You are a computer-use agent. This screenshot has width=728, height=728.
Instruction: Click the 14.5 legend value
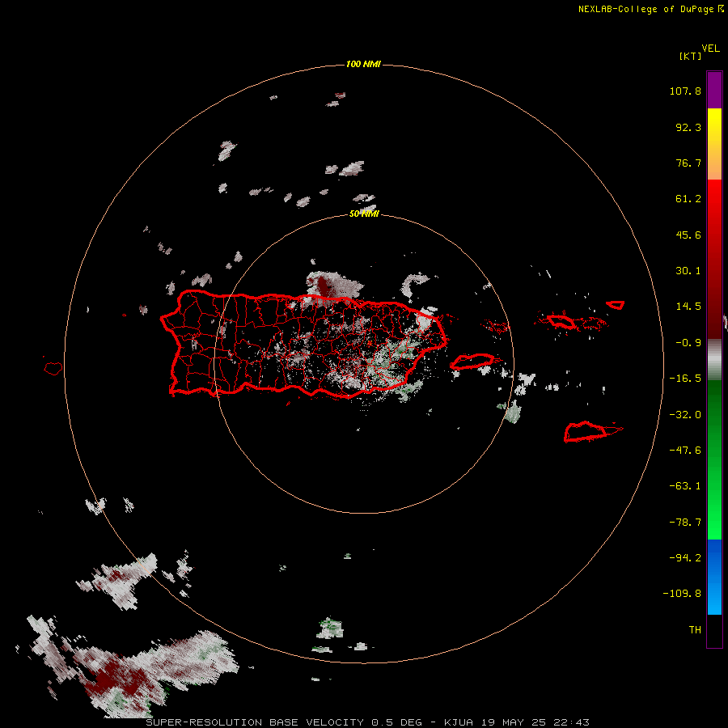pyautogui.click(x=688, y=307)
